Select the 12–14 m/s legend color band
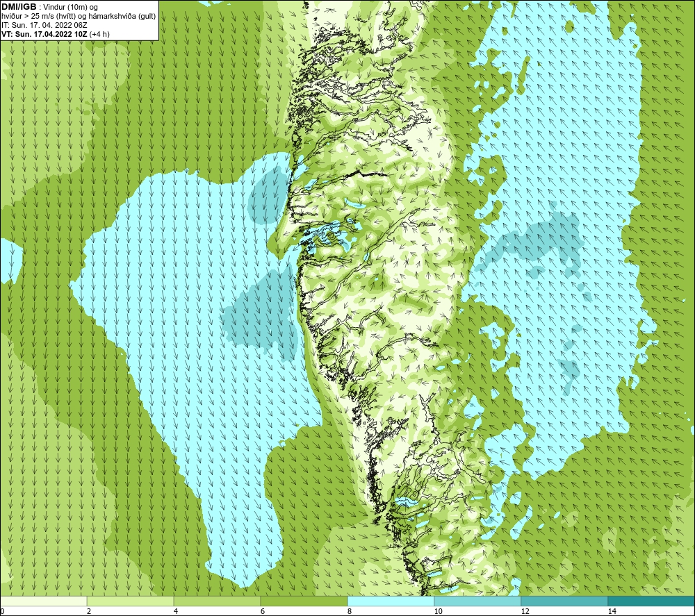The width and height of the screenshot is (695, 616). 564,601
